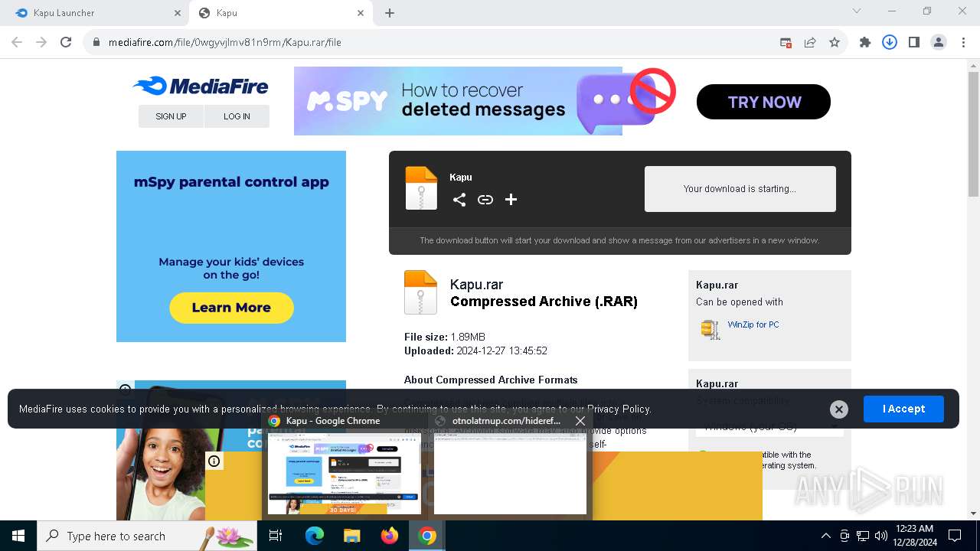Open the Windows Start menu
The width and height of the screenshot is (980, 551).
(18, 536)
